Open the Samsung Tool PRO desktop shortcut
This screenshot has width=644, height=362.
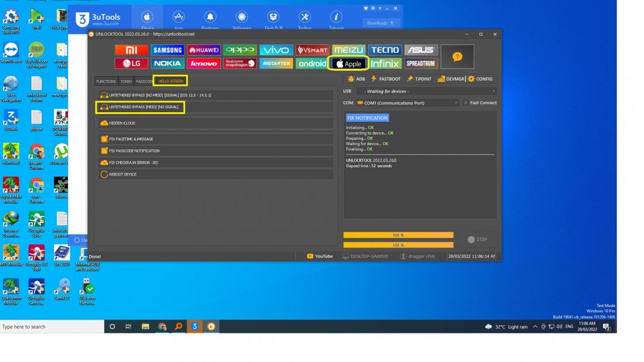(11, 22)
